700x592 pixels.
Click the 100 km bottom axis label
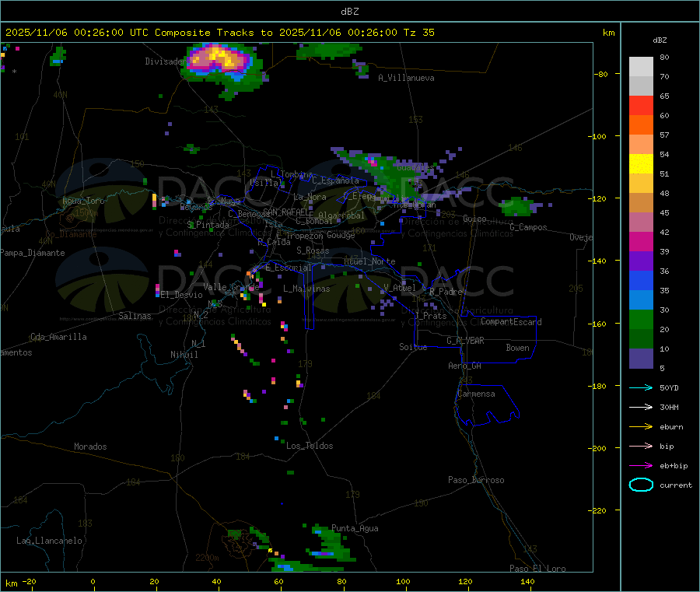(x=403, y=581)
